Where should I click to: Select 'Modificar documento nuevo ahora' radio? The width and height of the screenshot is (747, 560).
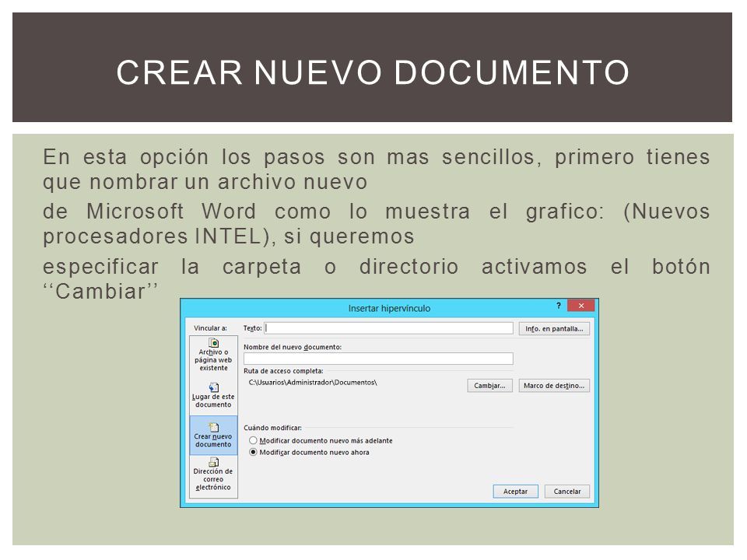click(x=253, y=452)
